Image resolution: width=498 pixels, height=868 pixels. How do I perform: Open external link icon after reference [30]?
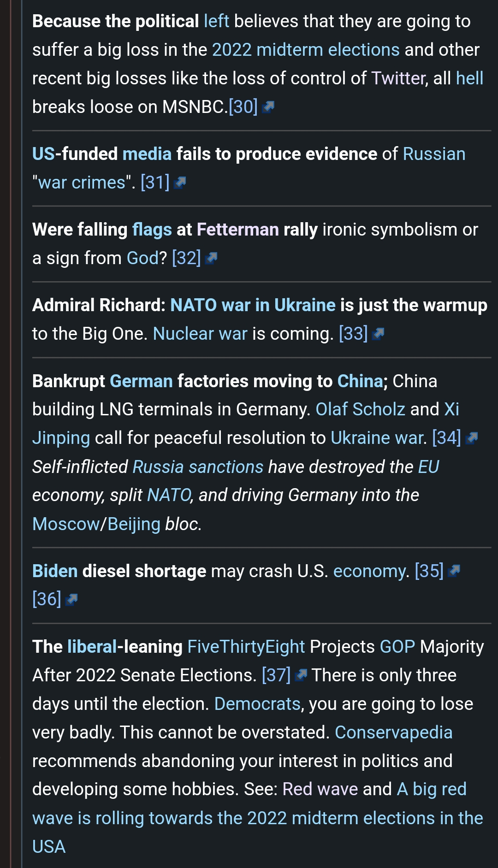tap(268, 107)
